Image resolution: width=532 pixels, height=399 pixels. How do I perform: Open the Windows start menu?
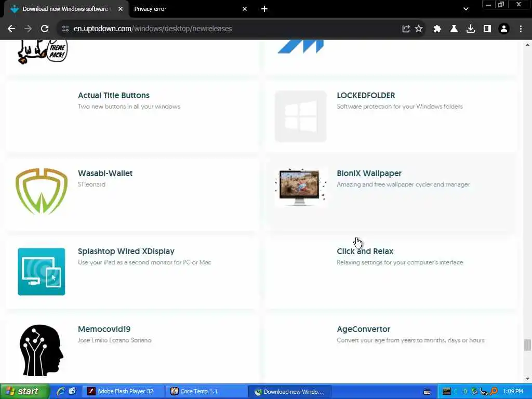coord(24,391)
